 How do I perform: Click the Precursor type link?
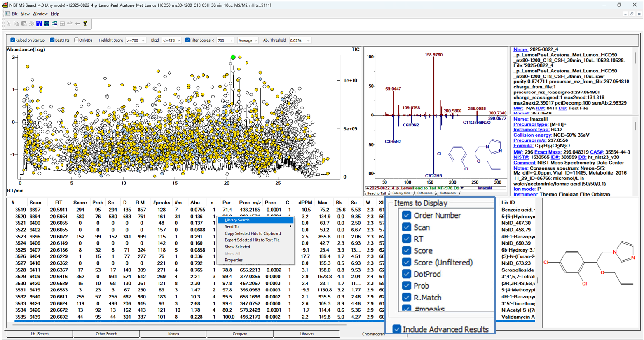pyautogui.click(x=531, y=124)
